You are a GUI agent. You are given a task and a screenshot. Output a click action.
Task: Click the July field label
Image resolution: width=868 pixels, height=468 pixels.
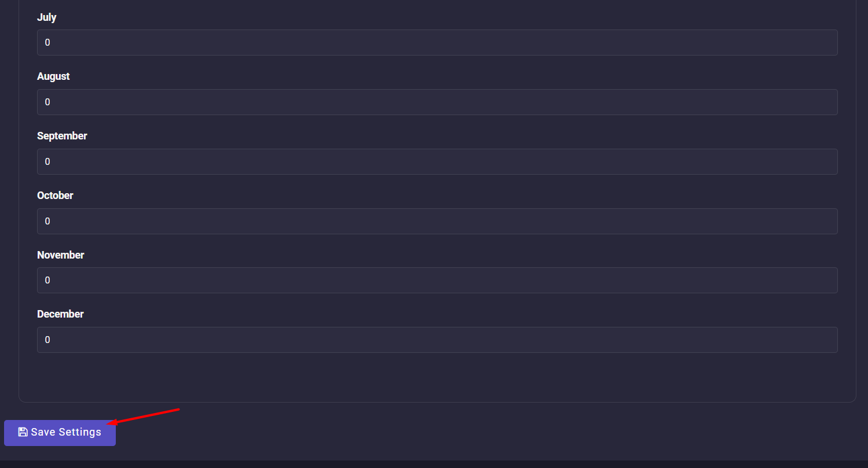[x=47, y=17]
